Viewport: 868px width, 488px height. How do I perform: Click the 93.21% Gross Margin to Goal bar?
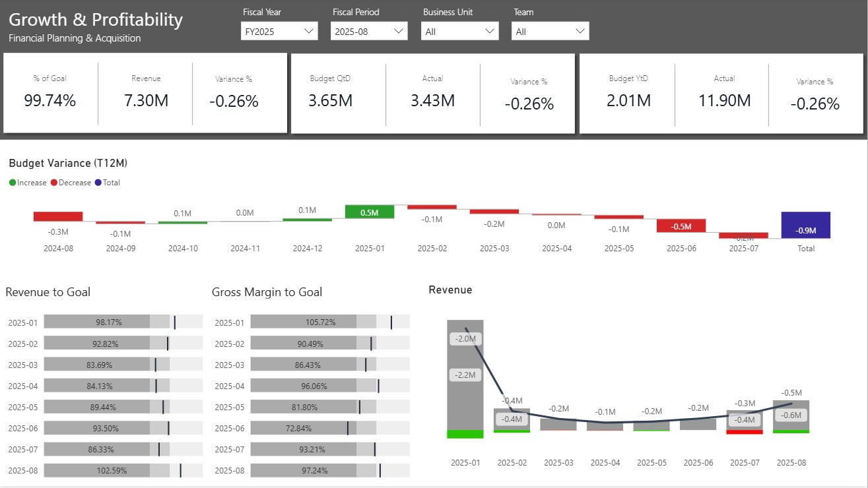click(304, 449)
